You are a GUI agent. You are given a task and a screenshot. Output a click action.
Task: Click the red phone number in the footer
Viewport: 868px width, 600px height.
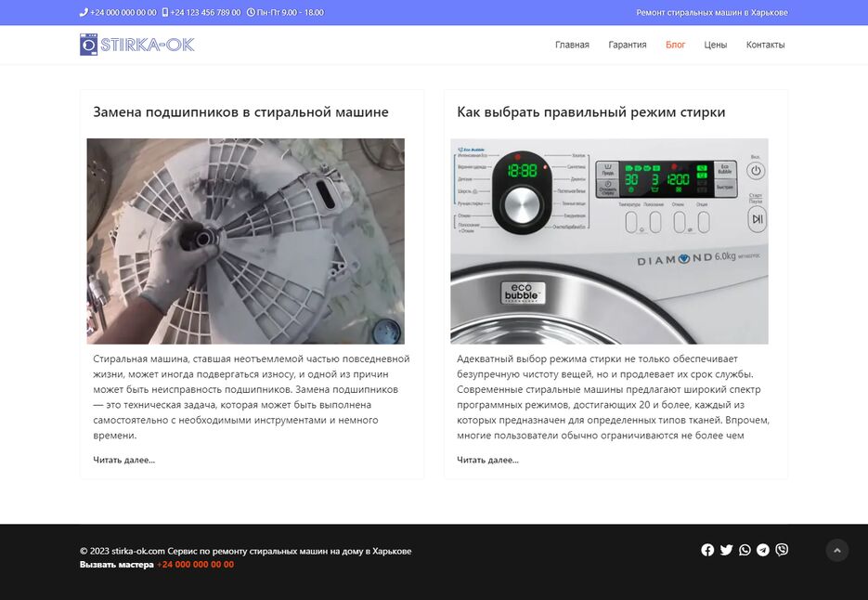[195, 565]
